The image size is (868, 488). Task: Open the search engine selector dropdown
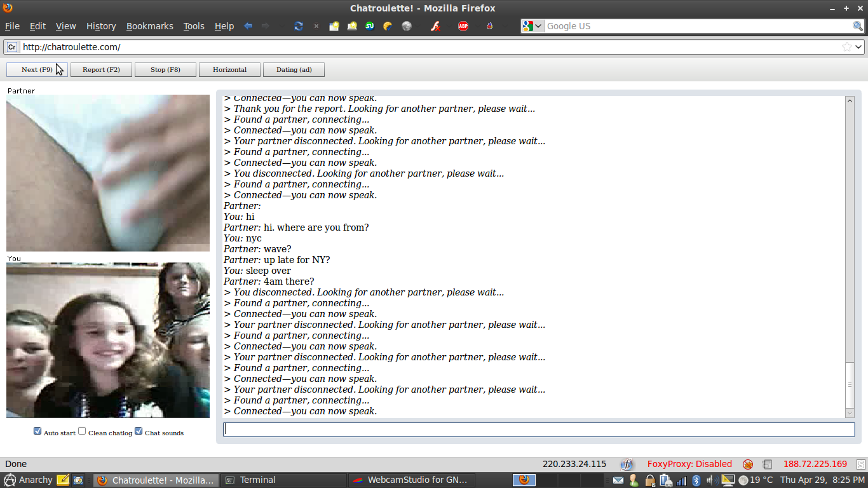(532, 26)
